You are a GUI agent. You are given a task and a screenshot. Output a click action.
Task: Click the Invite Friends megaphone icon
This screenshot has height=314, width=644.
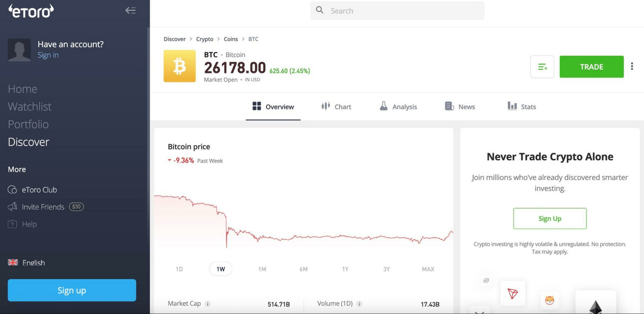(12, 207)
